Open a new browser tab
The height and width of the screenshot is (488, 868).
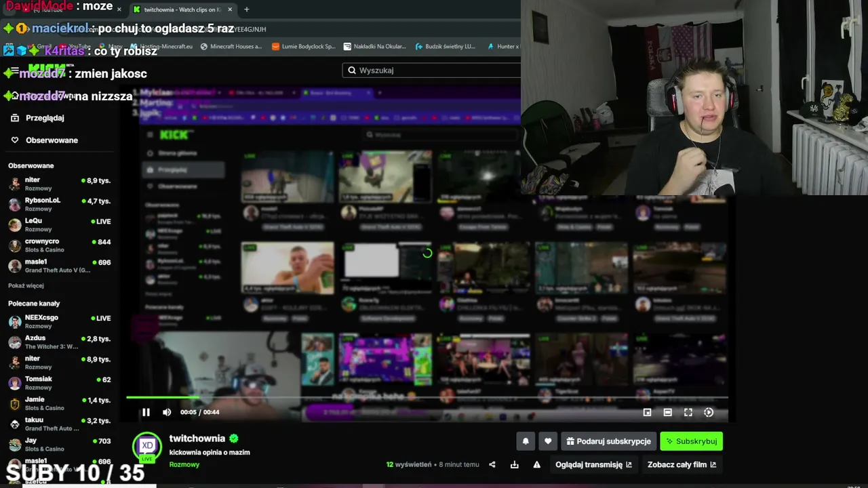(246, 9)
